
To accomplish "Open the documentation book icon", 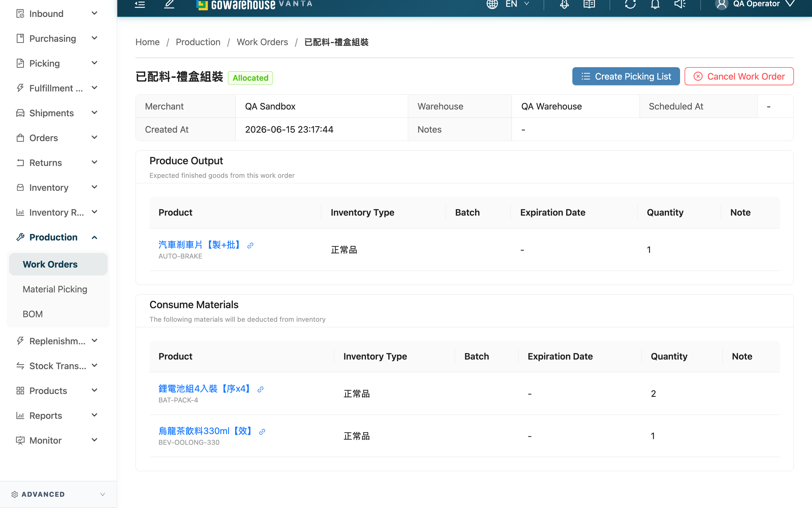I will coord(589,4).
